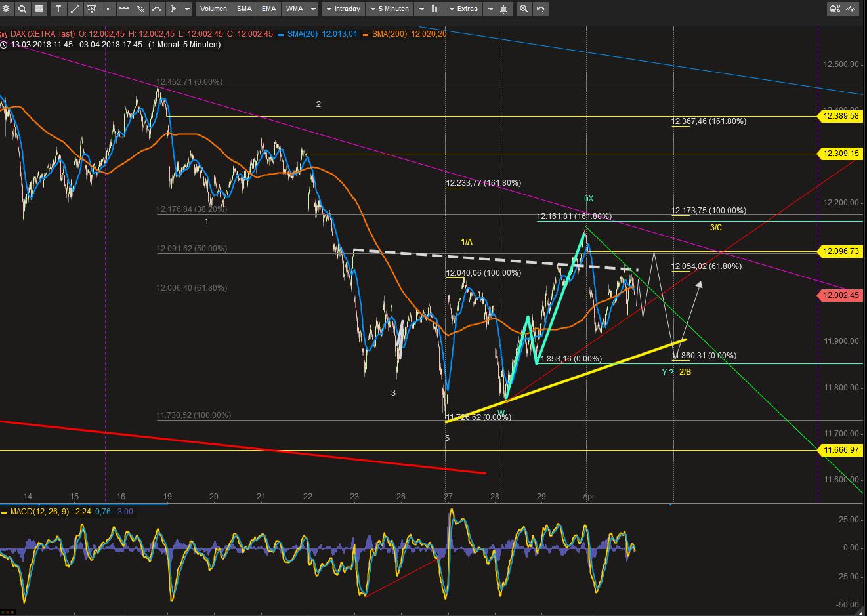Click the 12.176,84 (38.20%) retracement label
Screen dimensions: 867x616
pos(192,210)
